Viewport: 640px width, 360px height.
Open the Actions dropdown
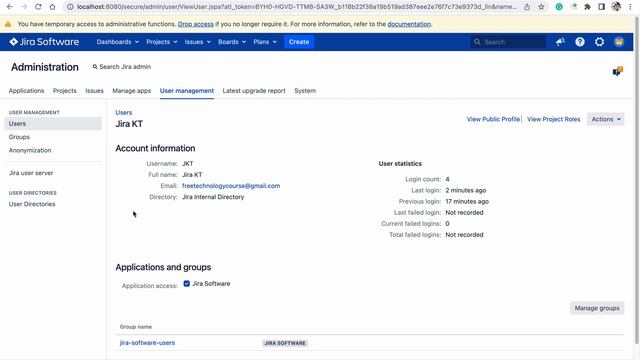tap(606, 119)
